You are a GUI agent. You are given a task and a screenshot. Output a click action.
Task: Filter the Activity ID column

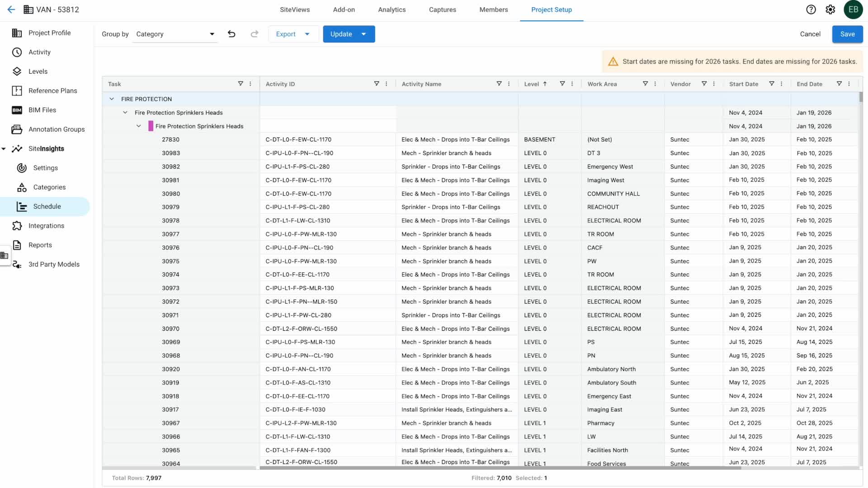point(377,84)
